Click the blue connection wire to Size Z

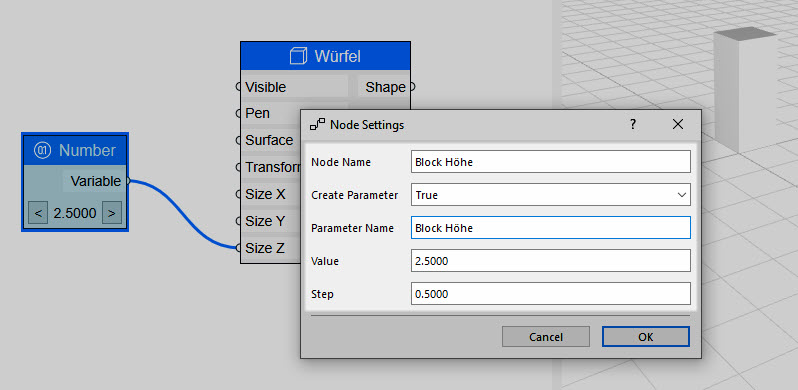coord(183,214)
